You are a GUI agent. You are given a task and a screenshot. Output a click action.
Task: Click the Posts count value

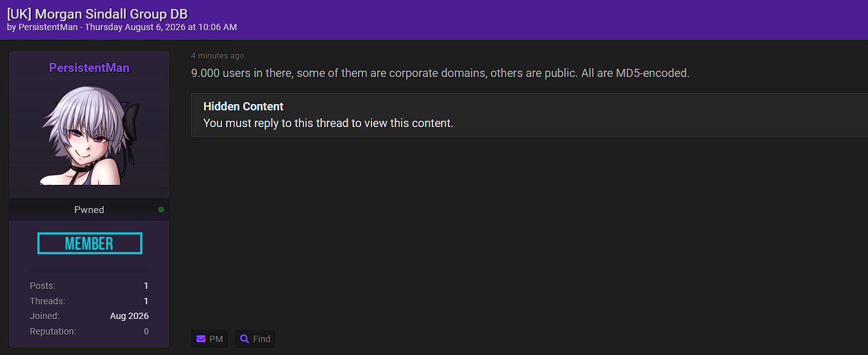146,286
